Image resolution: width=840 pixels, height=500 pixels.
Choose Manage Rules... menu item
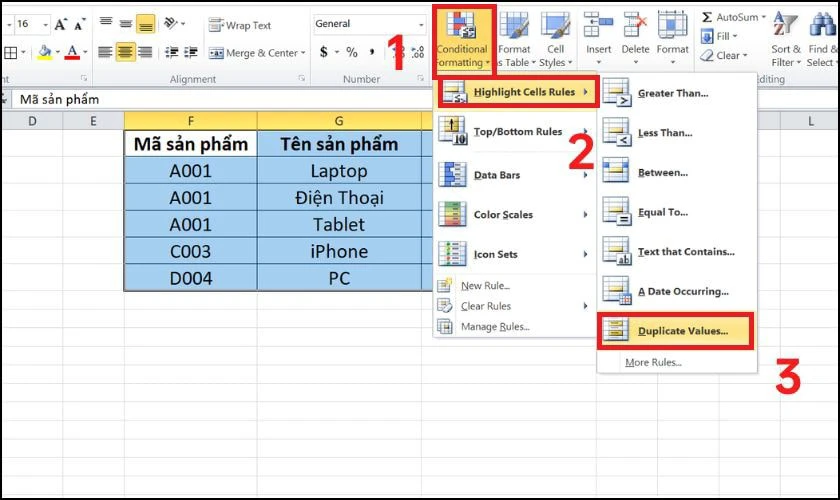[x=515, y=326]
